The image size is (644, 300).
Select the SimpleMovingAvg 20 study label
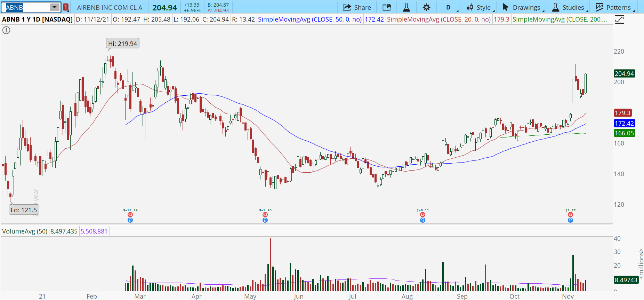pos(438,19)
